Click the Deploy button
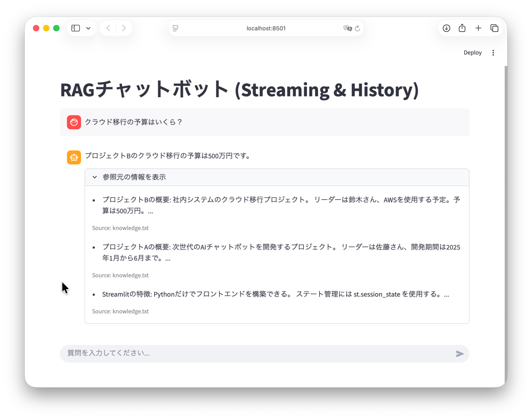 [x=472, y=53]
